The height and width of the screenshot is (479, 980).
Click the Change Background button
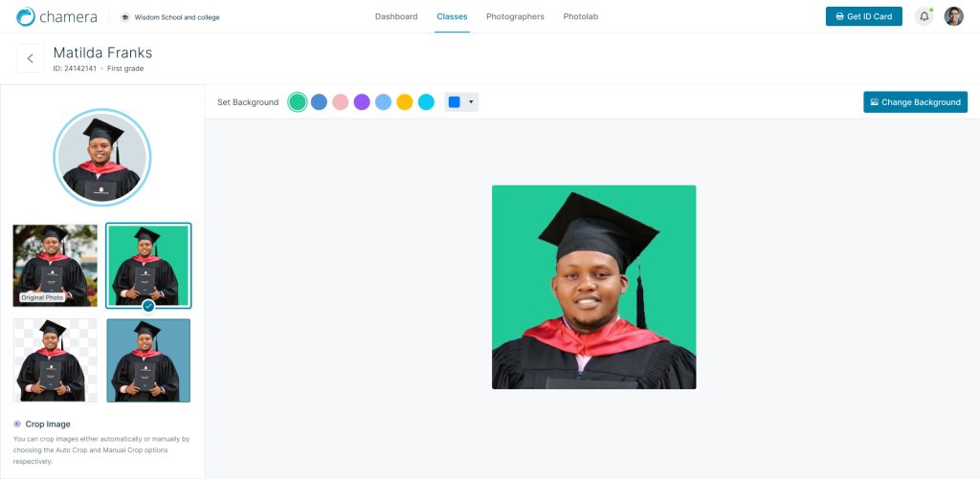click(x=915, y=102)
